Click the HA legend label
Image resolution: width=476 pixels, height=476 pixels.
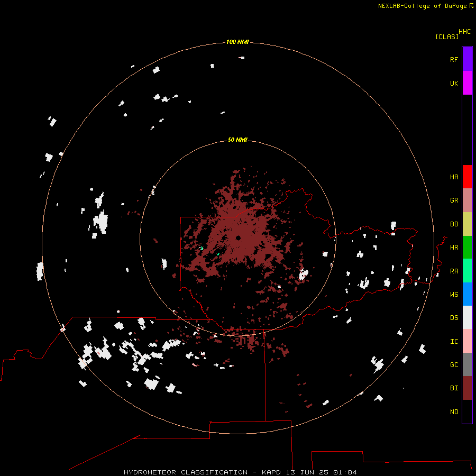[x=454, y=177]
